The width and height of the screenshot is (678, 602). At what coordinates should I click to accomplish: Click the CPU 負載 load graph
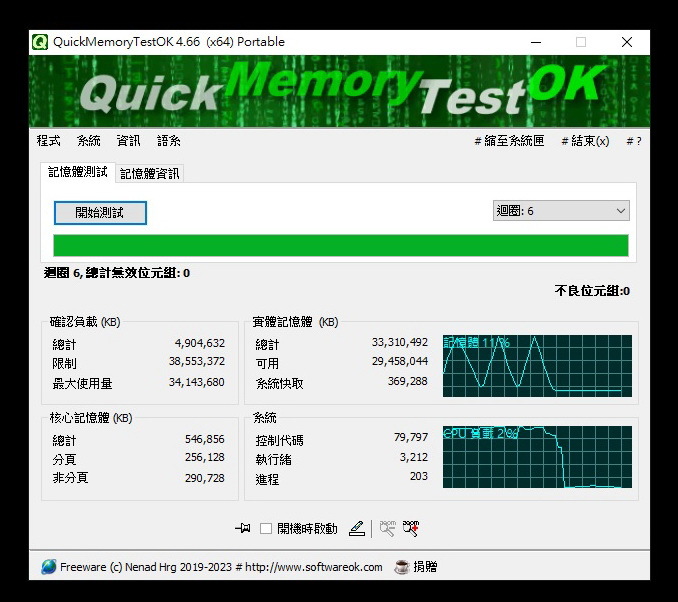(537, 457)
